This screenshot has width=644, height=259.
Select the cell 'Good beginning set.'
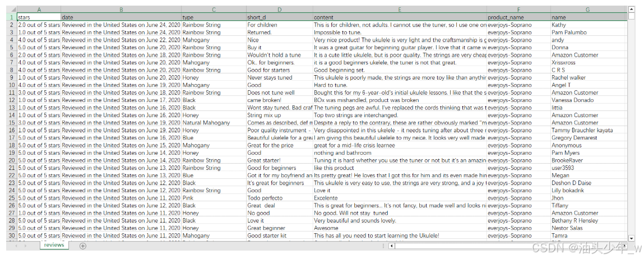coord(400,70)
